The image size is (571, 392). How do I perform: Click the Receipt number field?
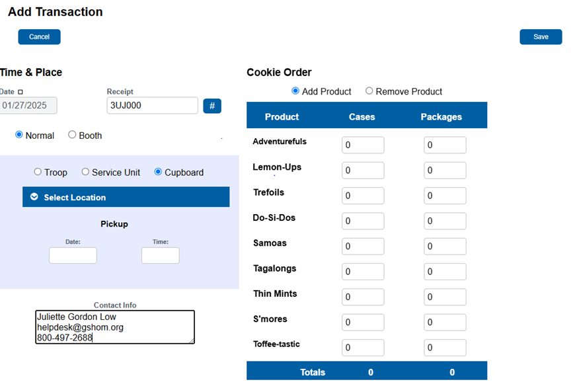pos(152,106)
